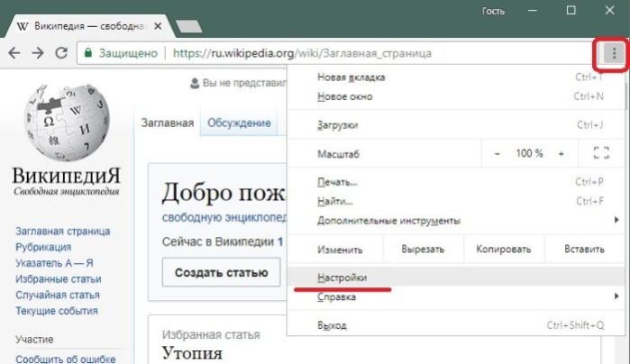Open a new tab with the tab-strip button
The image size is (630, 364).
point(189,26)
